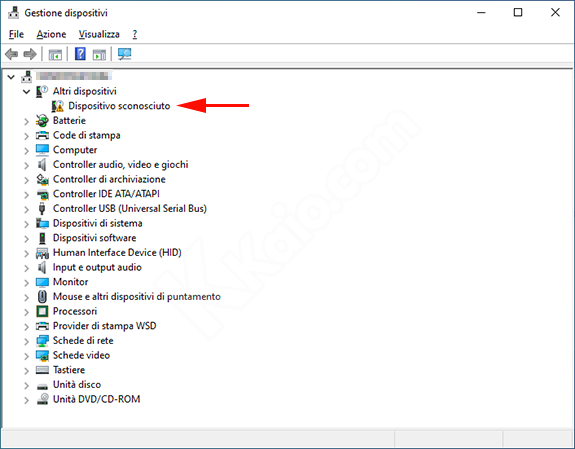Click the Altri dispositivi category icon

42,91
